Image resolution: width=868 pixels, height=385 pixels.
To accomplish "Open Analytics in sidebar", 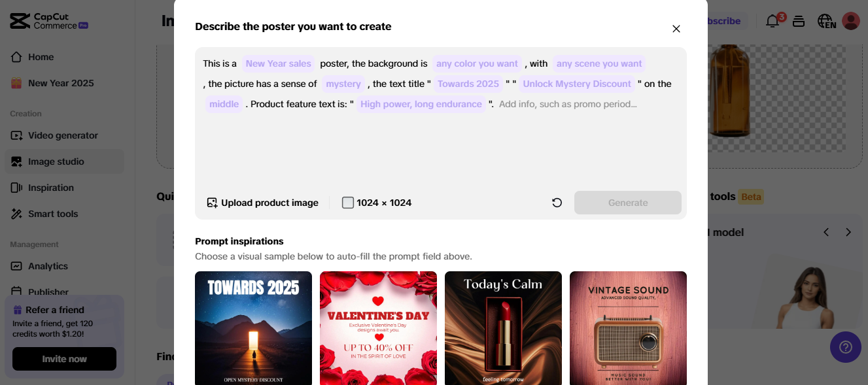I will coord(64,266).
